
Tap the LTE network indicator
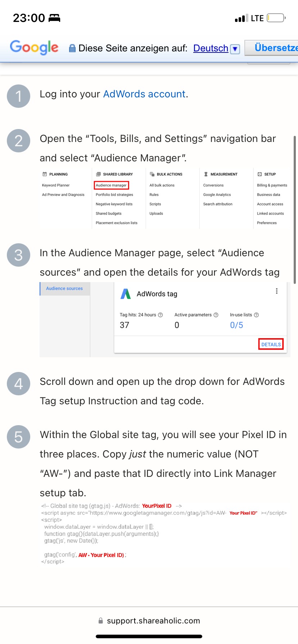pos(257,18)
